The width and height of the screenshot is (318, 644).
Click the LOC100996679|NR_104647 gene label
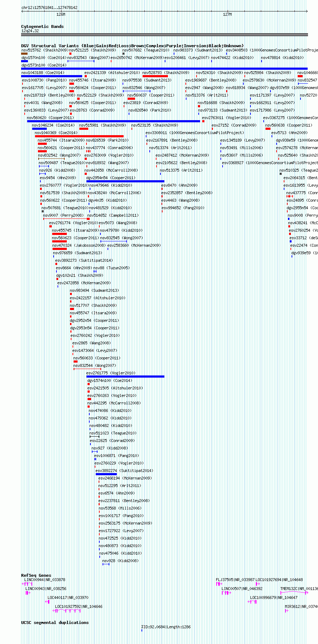(x=274, y=598)
